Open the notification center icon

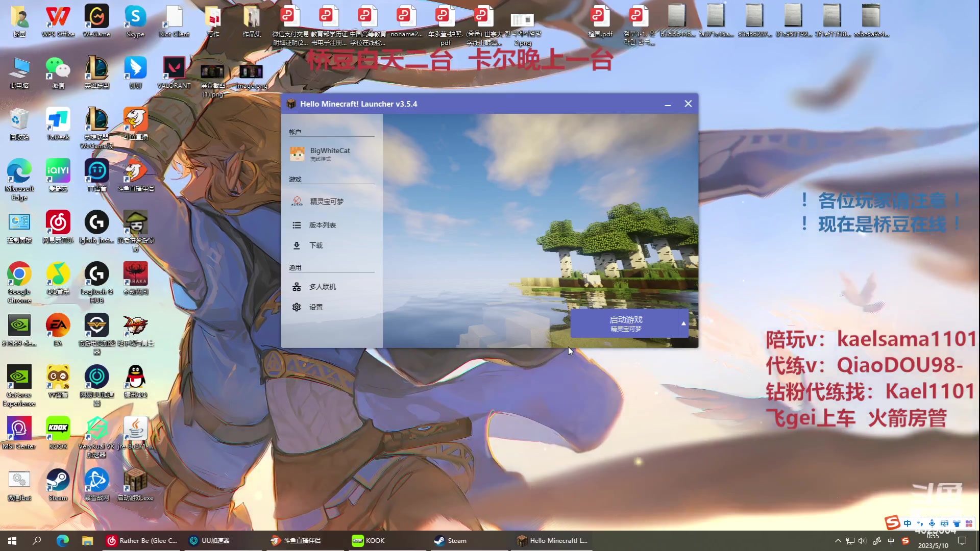pos(962,541)
